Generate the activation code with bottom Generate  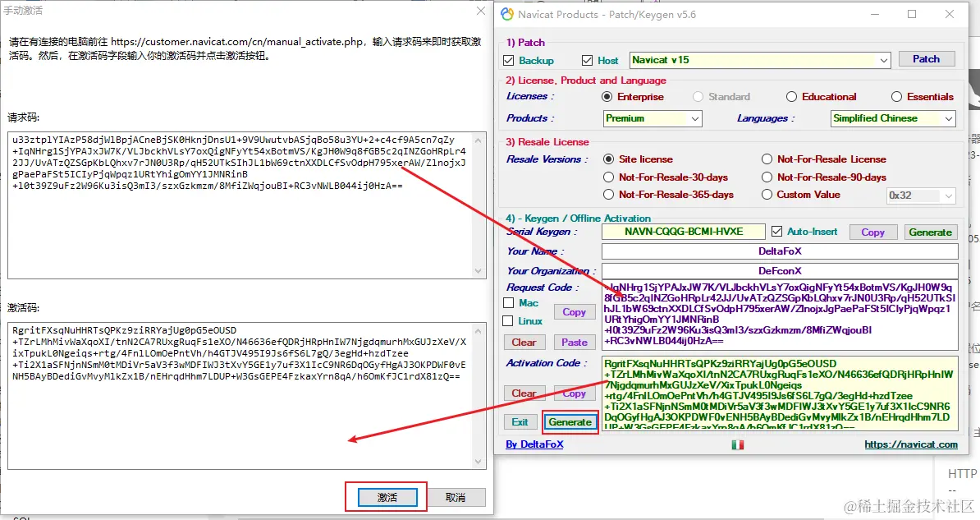570,422
